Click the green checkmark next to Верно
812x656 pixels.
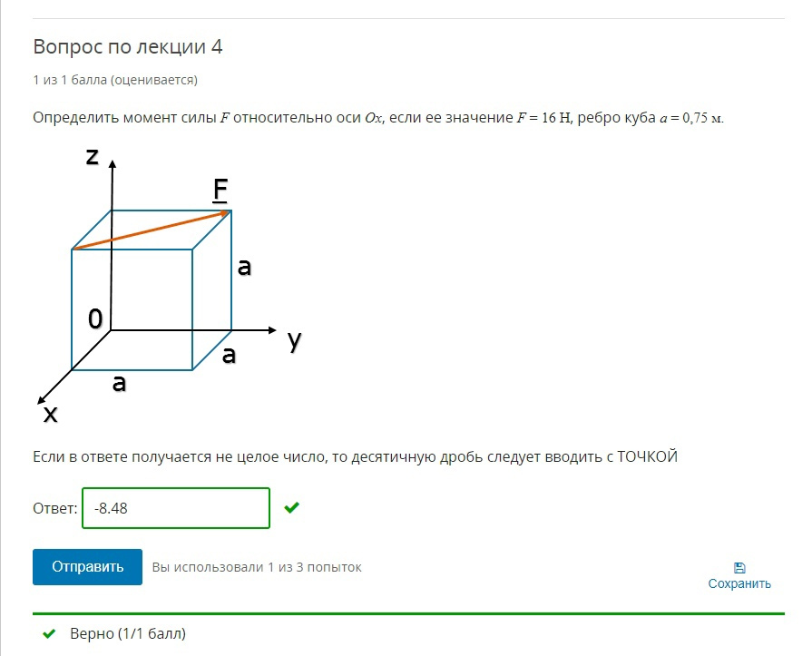49,633
